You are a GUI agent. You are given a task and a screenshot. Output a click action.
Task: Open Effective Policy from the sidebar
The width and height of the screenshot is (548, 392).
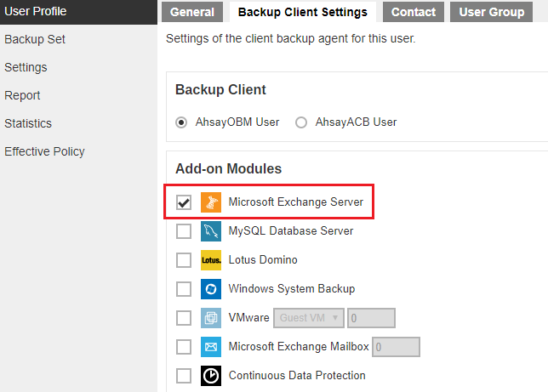[44, 151]
